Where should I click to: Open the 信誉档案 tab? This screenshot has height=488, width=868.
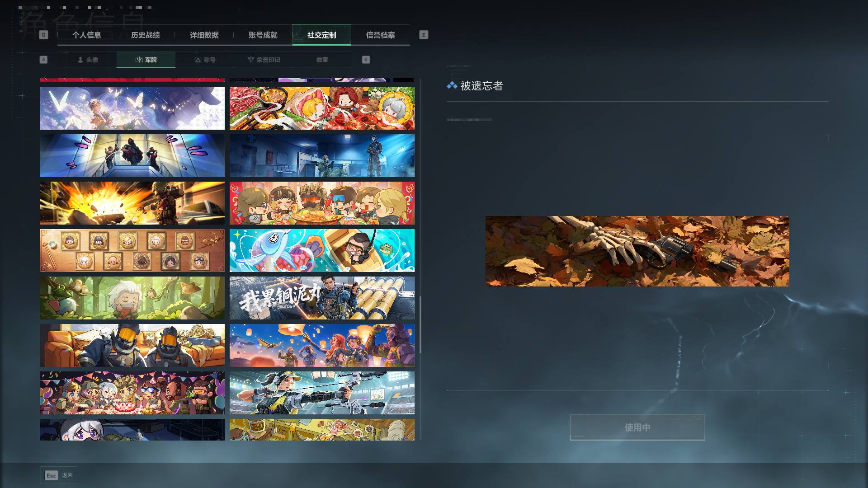pos(380,35)
